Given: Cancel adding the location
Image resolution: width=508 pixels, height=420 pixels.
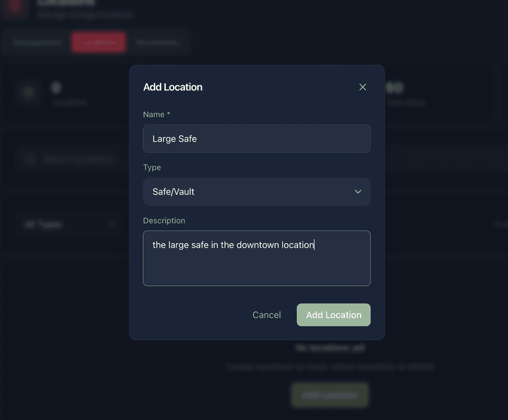Looking at the screenshot, I should [x=267, y=315].
